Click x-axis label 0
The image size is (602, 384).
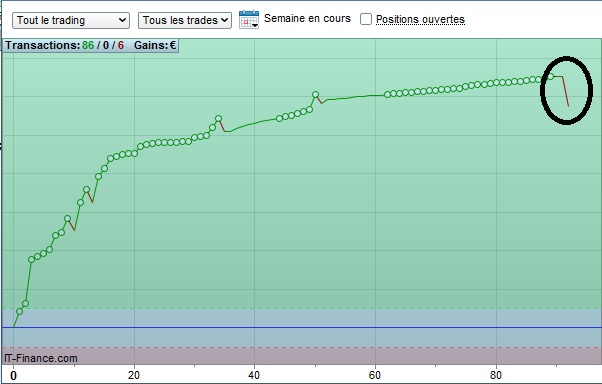coord(13,376)
